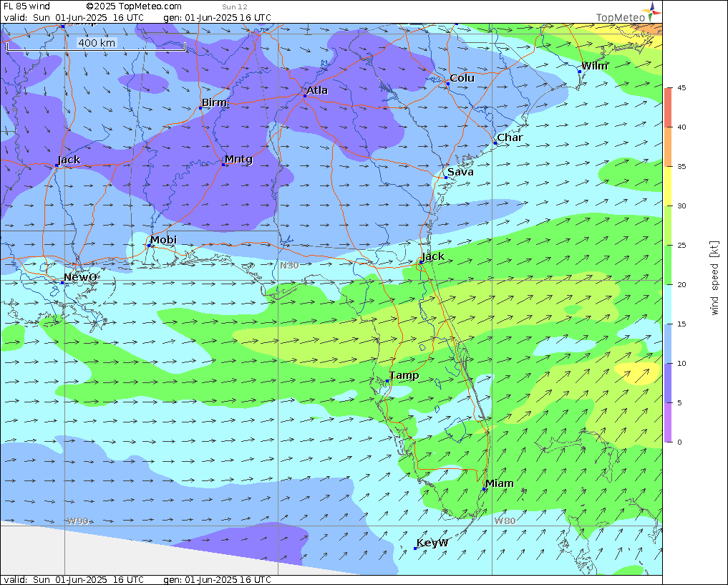
Task: Click the 20 value on the legend
Action: 681,284
